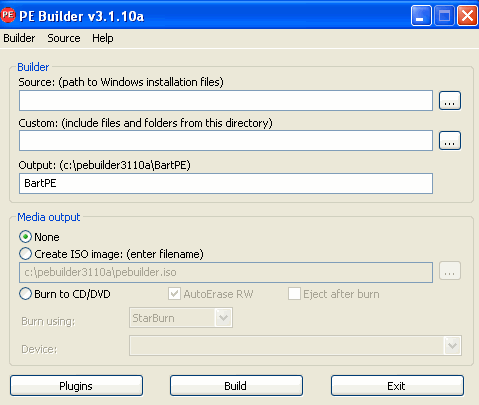Browse for Windows installation source folder
The height and width of the screenshot is (405, 479).
[450, 100]
